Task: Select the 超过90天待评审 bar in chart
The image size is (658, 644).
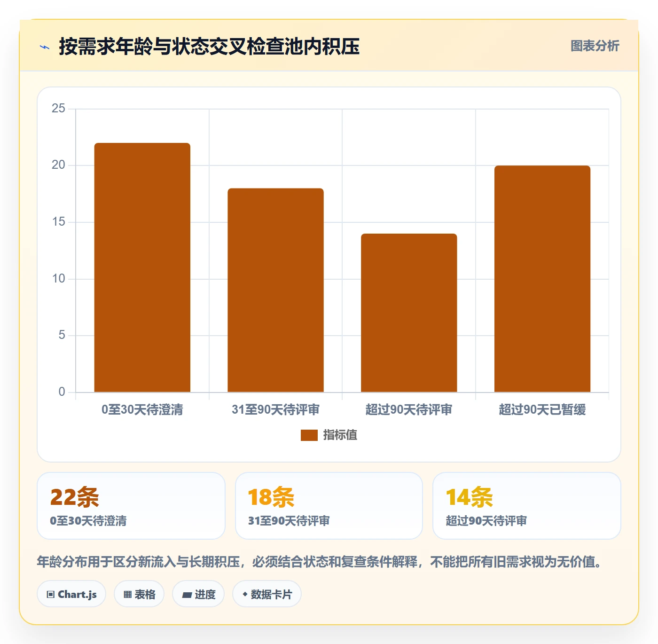Action: point(409,313)
